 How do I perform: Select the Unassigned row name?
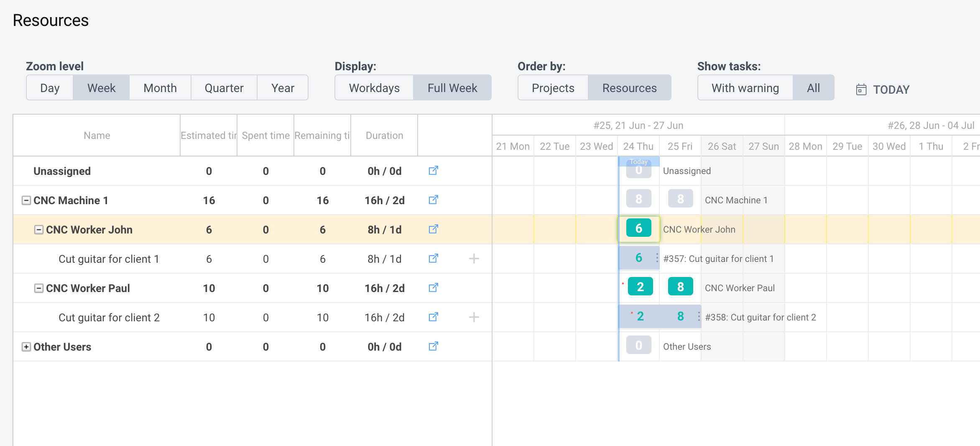(x=62, y=171)
